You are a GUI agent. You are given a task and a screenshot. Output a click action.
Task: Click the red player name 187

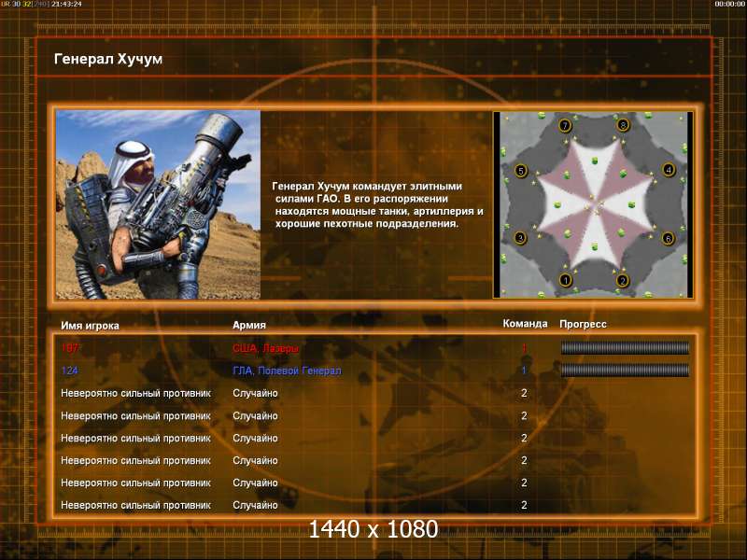click(x=70, y=348)
